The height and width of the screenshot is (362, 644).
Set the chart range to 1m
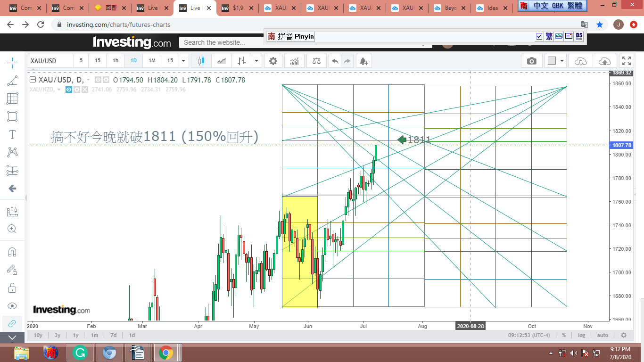coord(94,335)
